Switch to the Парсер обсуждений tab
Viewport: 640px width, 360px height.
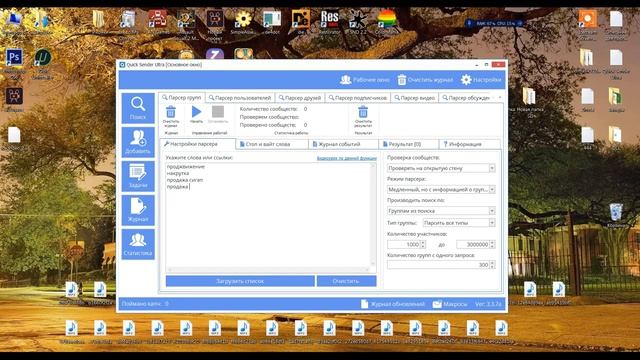pyautogui.click(x=466, y=98)
